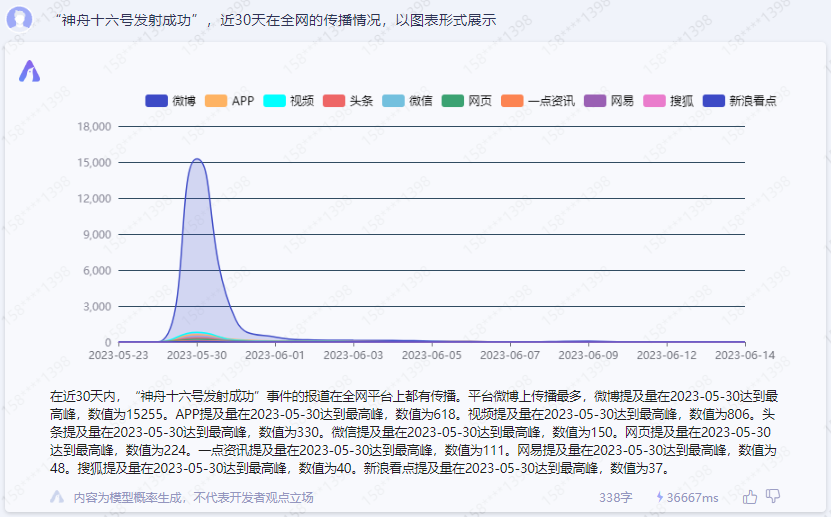Toggle the 微信 legend series
The height and width of the screenshot is (517, 831).
408,101
